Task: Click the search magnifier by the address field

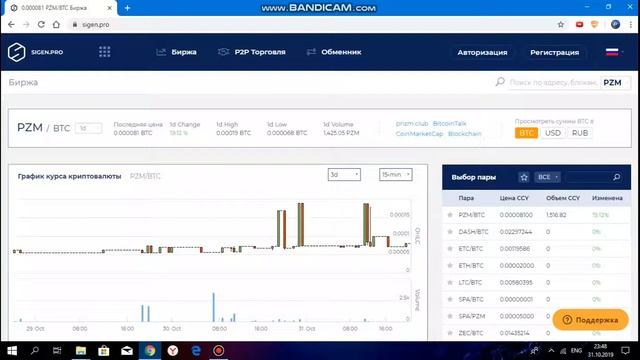Action: pyautogui.click(x=500, y=82)
